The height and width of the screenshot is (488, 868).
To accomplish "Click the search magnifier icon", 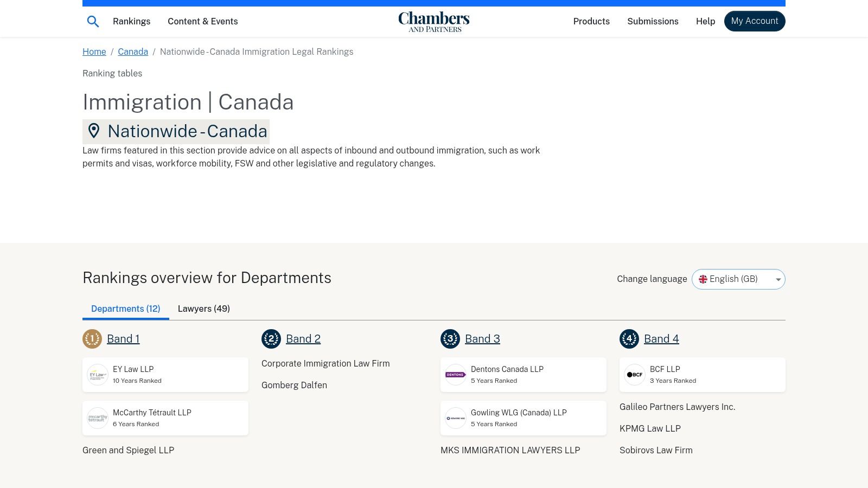I will click(93, 21).
